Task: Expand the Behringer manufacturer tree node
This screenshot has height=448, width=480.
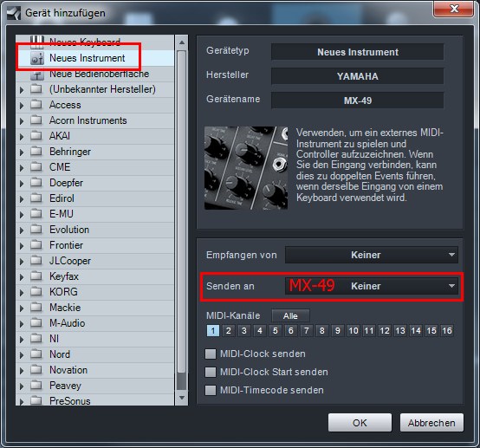Action: pos(22,152)
